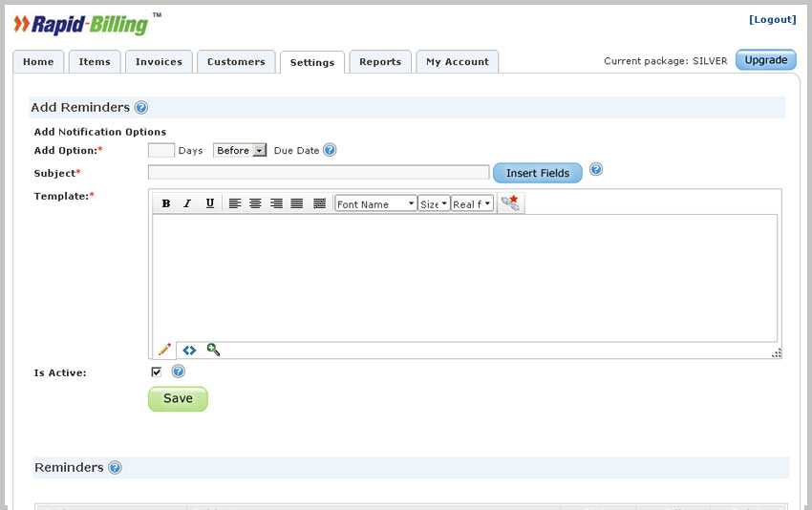Open help icon next to Reminders heading

tap(115, 468)
